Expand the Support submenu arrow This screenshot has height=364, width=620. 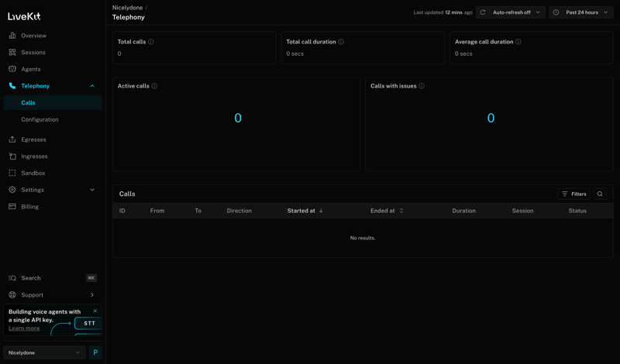(92, 295)
